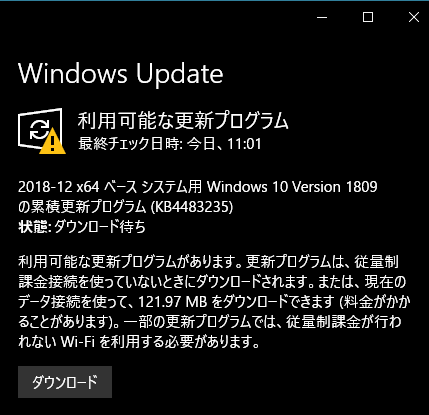
Task: Click the KB4483235 update number
Action: pos(192,207)
